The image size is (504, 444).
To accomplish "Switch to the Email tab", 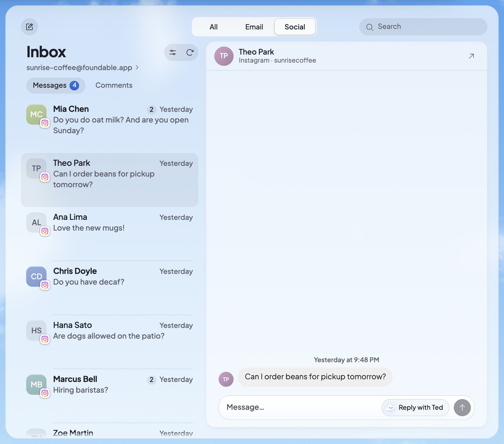I will point(254,27).
